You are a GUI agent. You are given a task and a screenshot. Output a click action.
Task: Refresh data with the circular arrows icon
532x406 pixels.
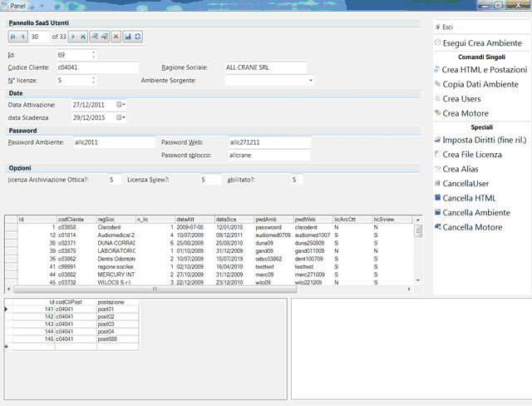click(x=137, y=37)
